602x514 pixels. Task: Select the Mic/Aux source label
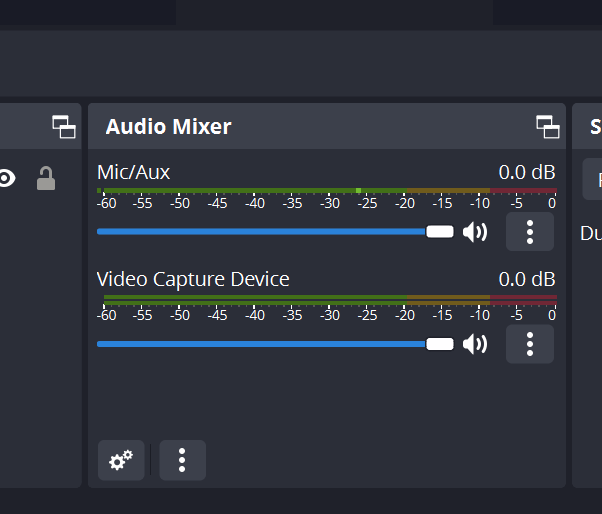pos(133,172)
